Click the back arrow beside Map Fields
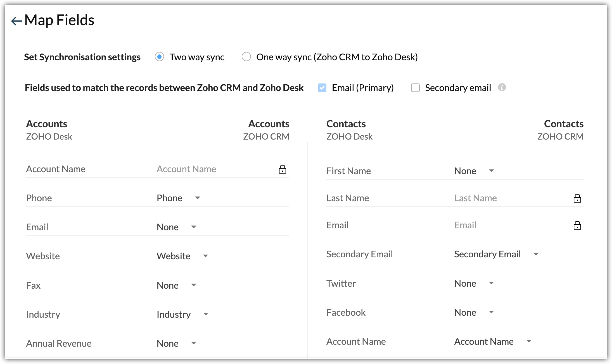 16,21
